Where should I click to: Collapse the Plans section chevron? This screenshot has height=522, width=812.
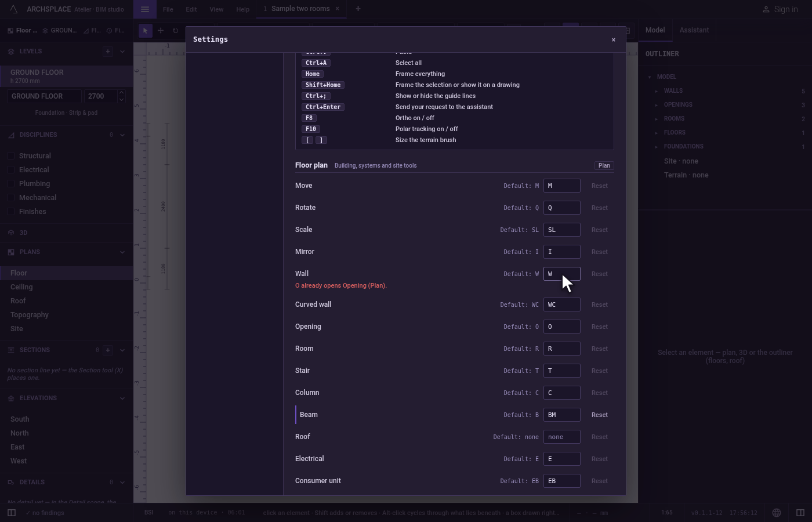(122, 252)
